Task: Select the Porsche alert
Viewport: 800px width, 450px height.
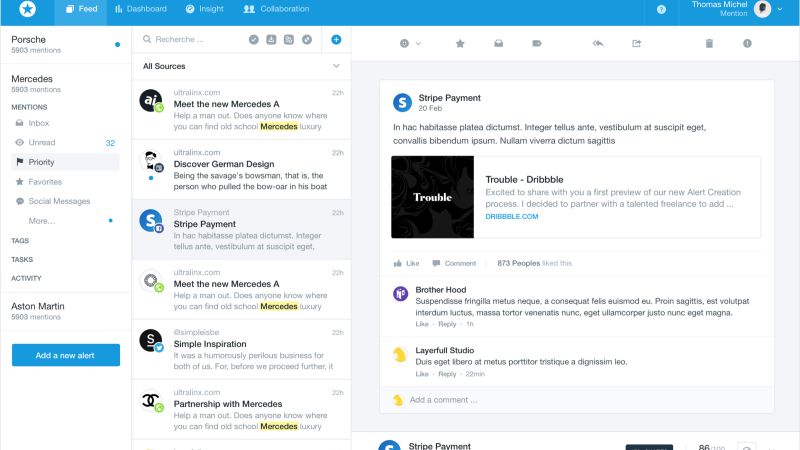Action: (x=66, y=44)
